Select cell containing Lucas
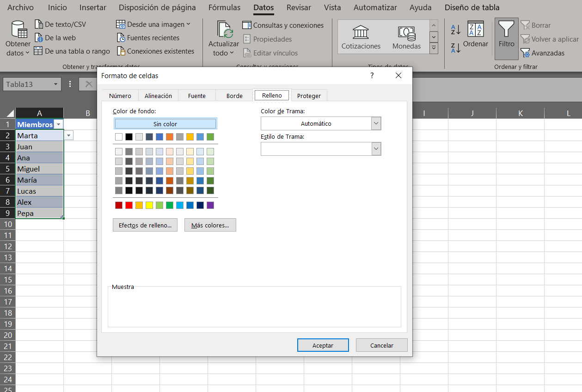Screen dimensions: 582x392 click(x=39, y=191)
